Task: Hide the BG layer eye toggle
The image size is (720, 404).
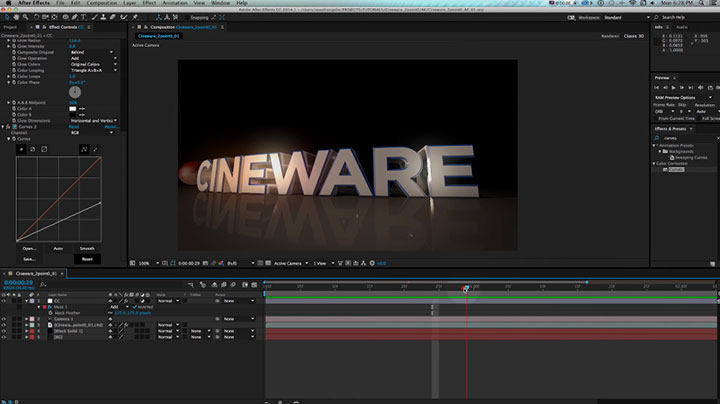Action: pyautogui.click(x=4, y=337)
